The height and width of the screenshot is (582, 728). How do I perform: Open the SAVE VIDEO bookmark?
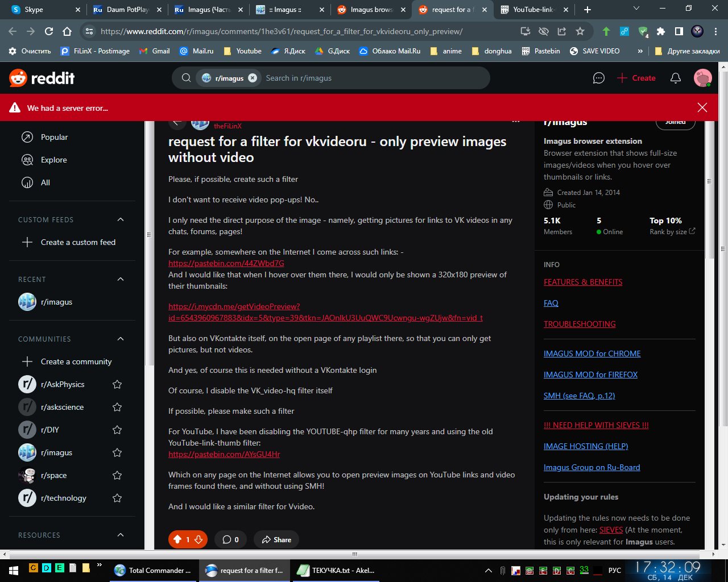tap(595, 51)
